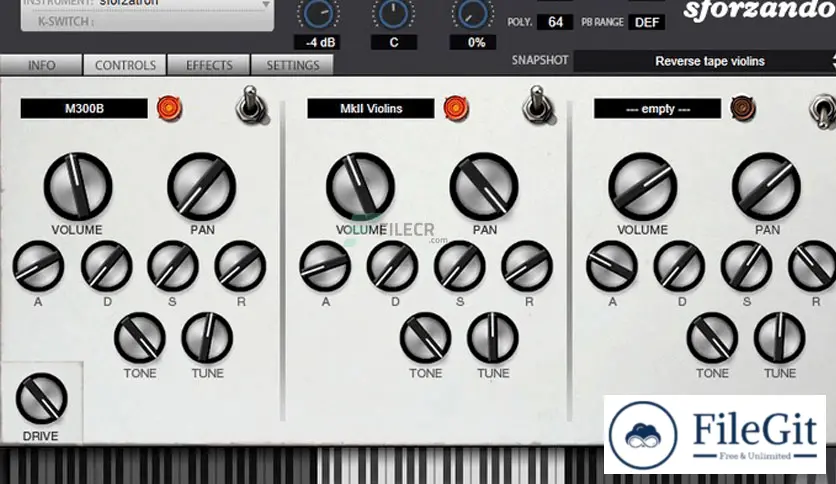
Task: Click the empty slot Sustain knob
Action: [x=746, y=266]
